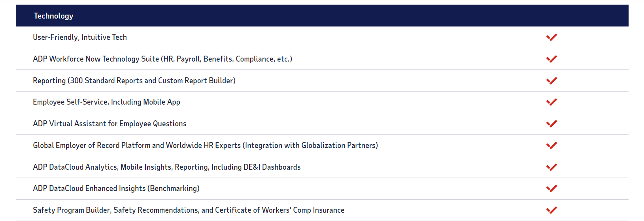
Task: Click the checkmark next to Employee Self-Service
Action: click(x=551, y=102)
